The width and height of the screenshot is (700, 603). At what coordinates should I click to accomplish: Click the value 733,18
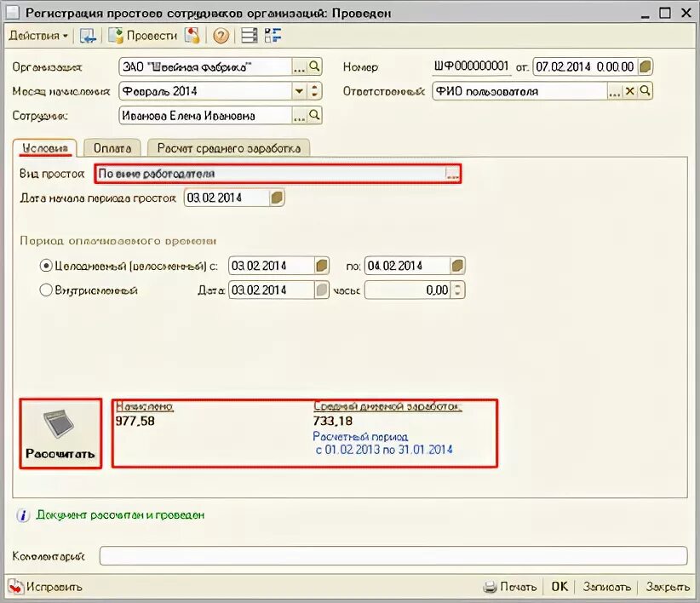[x=333, y=421]
